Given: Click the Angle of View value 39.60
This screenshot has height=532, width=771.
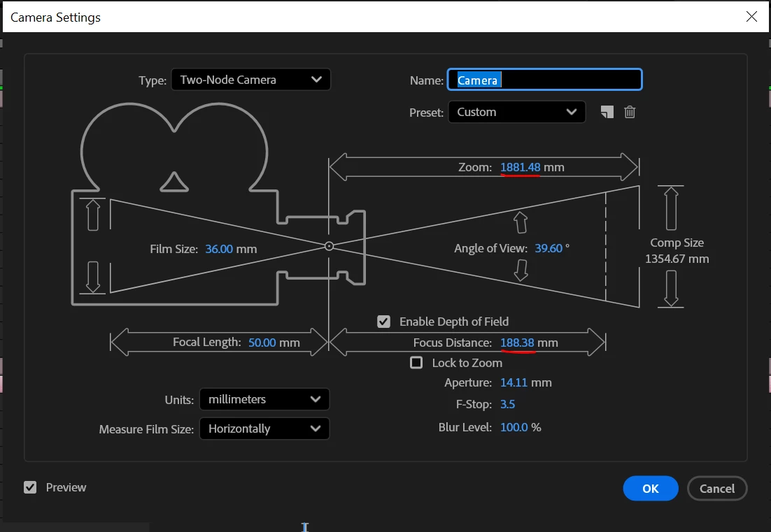Looking at the screenshot, I should (549, 248).
